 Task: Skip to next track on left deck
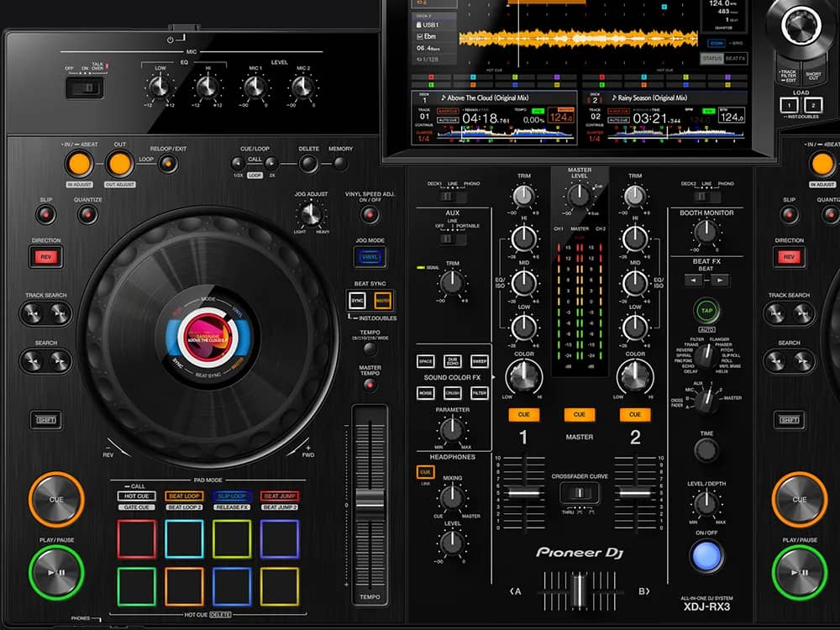pyautogui.click(x=60, y=313)
